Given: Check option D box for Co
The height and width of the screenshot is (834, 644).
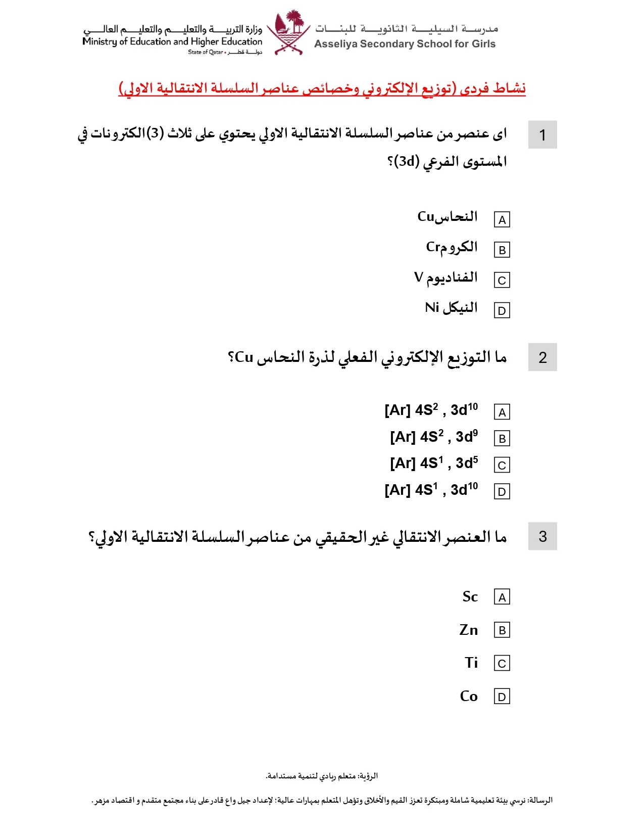Looking at the screenshot, I should pos(502,697).
